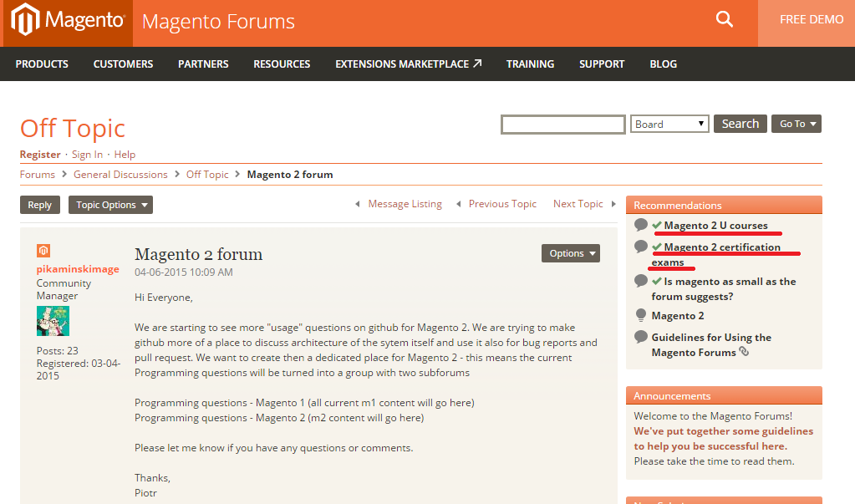Click the Magento 2 forum post title

coord(198,254)
